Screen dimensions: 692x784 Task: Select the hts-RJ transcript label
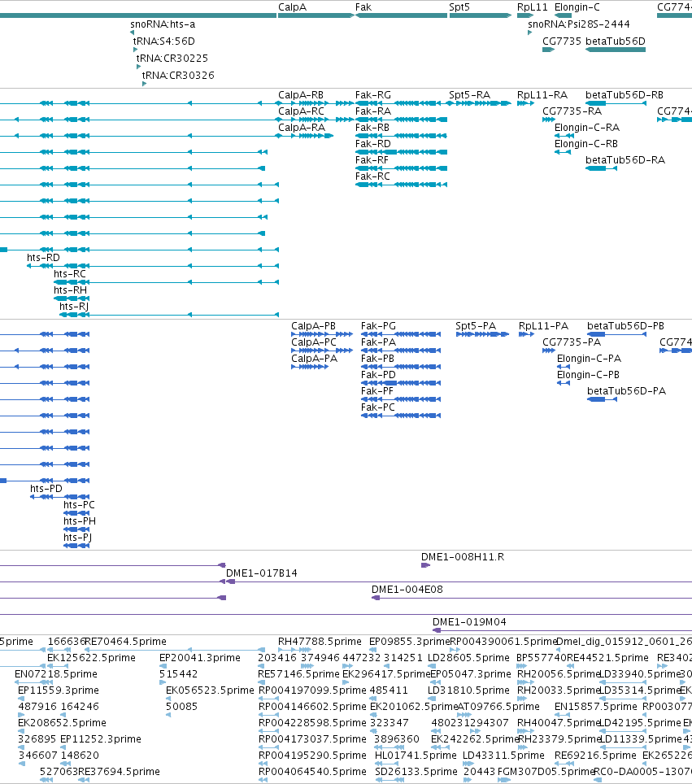(x=74, y=307)
